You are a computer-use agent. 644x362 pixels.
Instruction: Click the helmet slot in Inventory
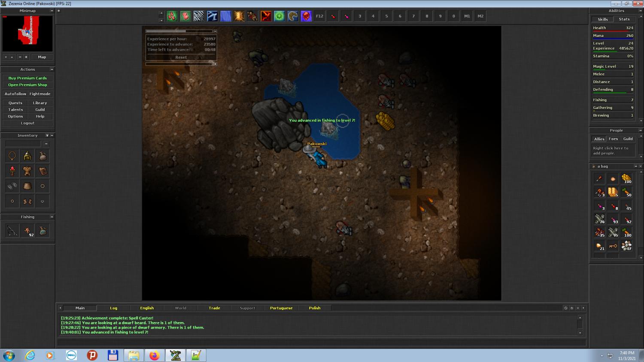tap(27, 156)
